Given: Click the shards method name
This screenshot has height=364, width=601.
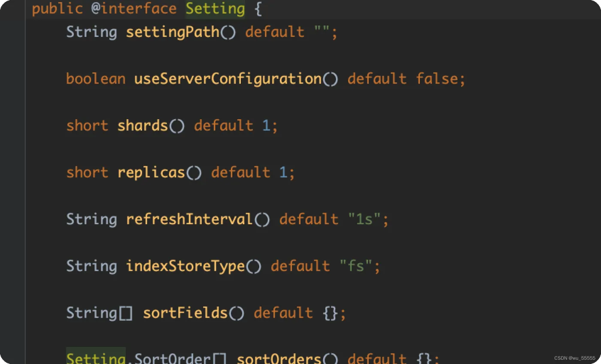Looking at the screenshot, I should tap(143, 126).
